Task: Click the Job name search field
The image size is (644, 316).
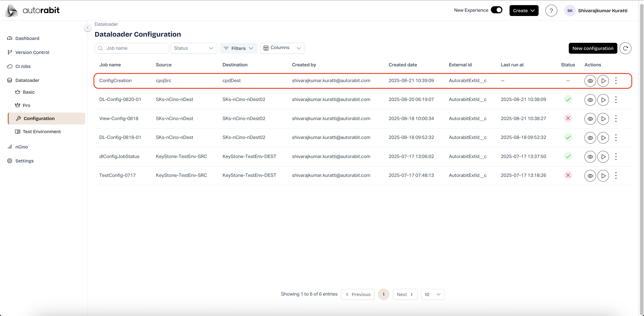Action: (x=132, y=48)
